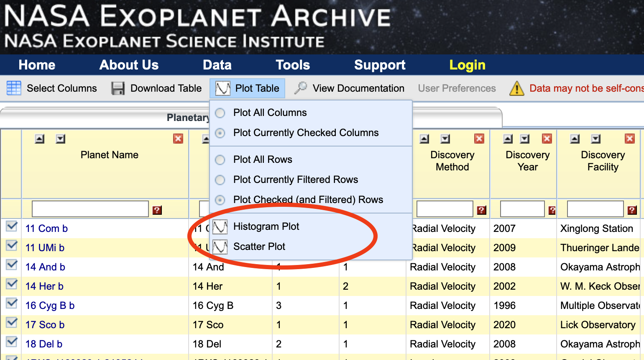Click the Scatter Plot icon

tap(220, 247)
